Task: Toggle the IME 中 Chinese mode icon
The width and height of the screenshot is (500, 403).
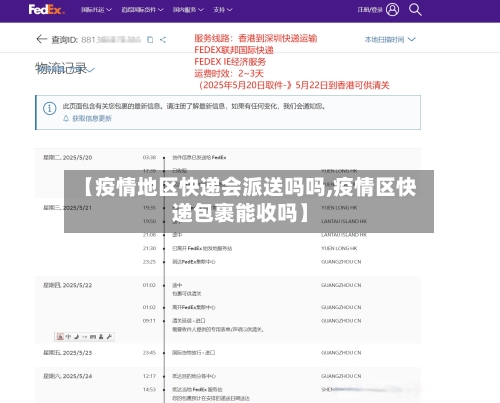Action: 68,337
